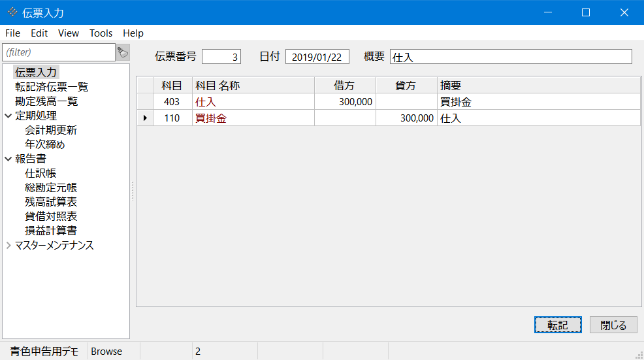Image resolution: width=644 pixels, height=360 pixels.
Task: Open the Tools menu
Action: [101, 33]
